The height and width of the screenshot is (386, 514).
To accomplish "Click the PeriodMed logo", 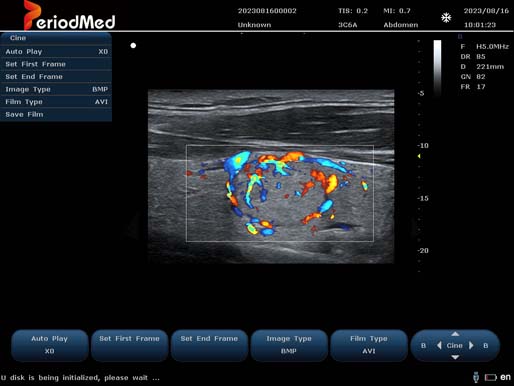I will point(69,16).
